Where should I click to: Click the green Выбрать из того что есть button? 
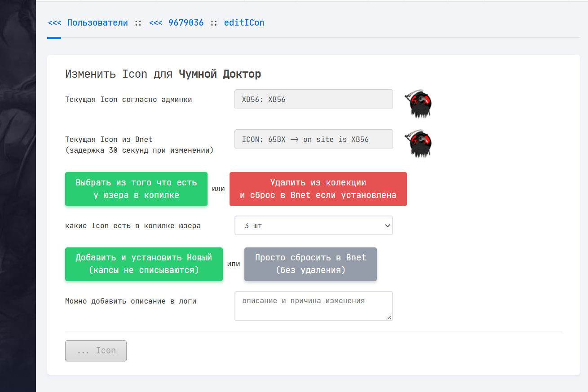136,189
